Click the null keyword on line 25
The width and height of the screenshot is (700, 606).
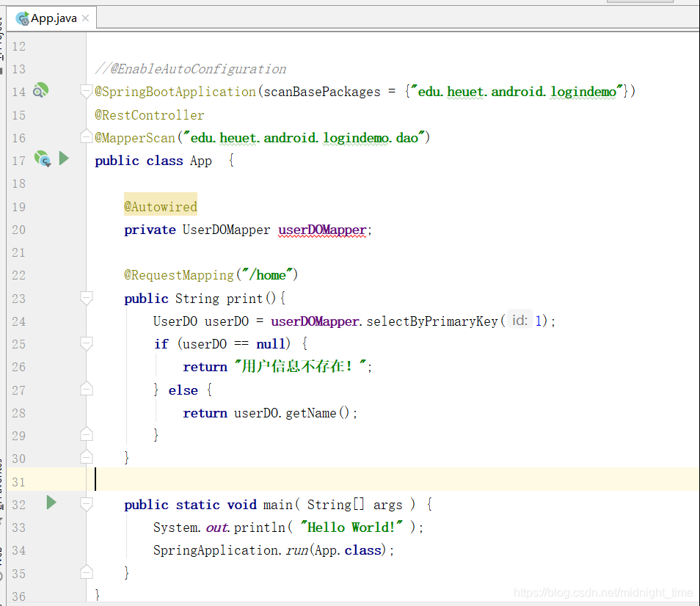(271, 344)
